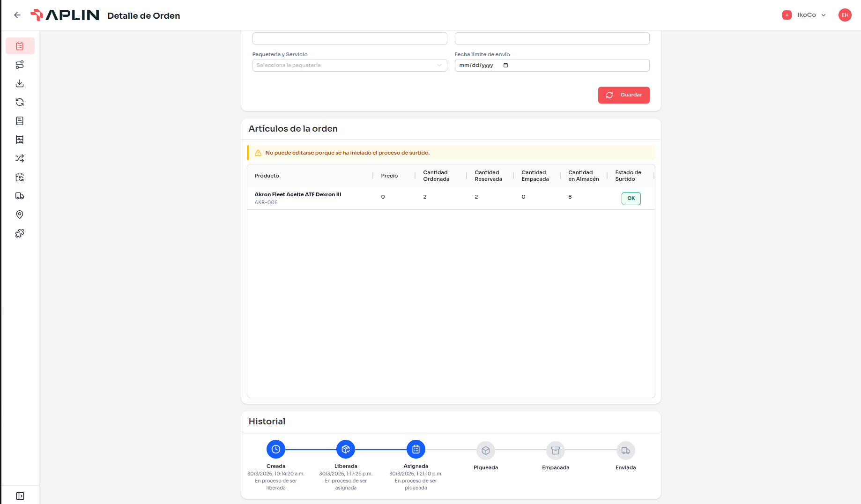Screen dimensions: 861x504
Task: Click the Cantidad Ordenada column header
Action: click(x=436, y=176)
